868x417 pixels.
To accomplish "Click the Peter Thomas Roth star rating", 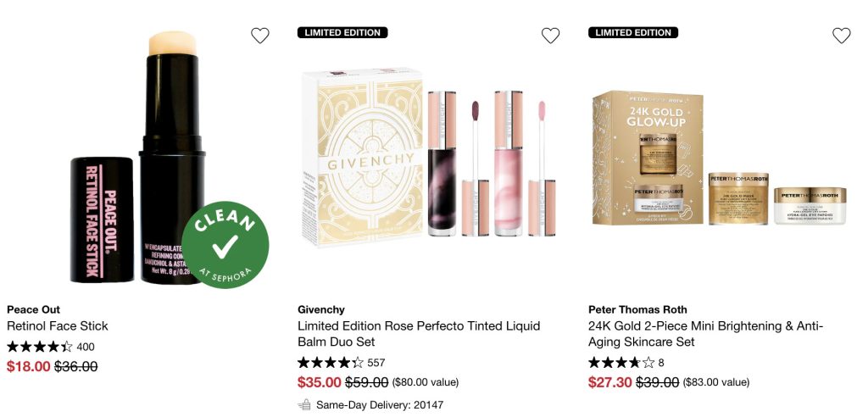I will tap(621, 363).
